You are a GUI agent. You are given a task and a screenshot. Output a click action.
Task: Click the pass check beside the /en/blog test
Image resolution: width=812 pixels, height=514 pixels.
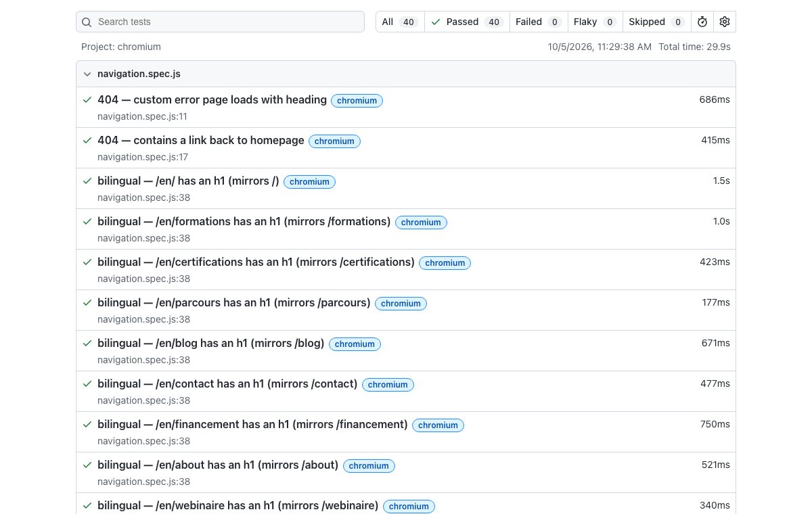coord(87,343)
